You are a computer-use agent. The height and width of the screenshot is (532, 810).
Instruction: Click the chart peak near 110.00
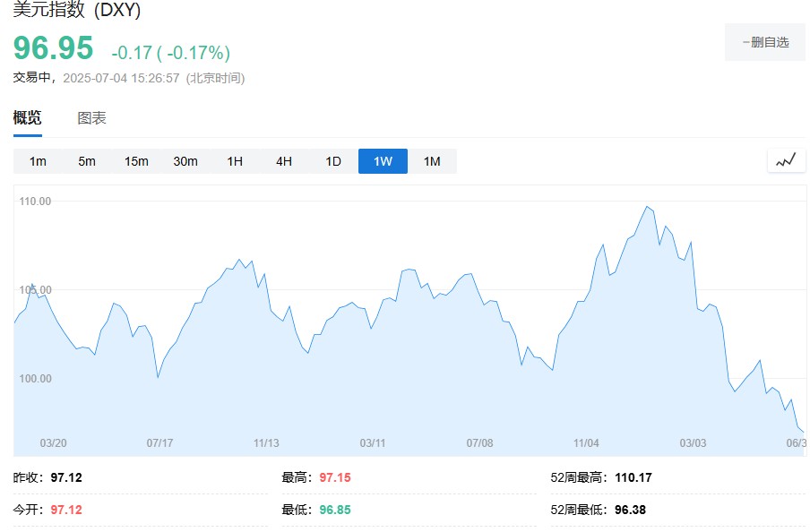(x=646, y=207)
